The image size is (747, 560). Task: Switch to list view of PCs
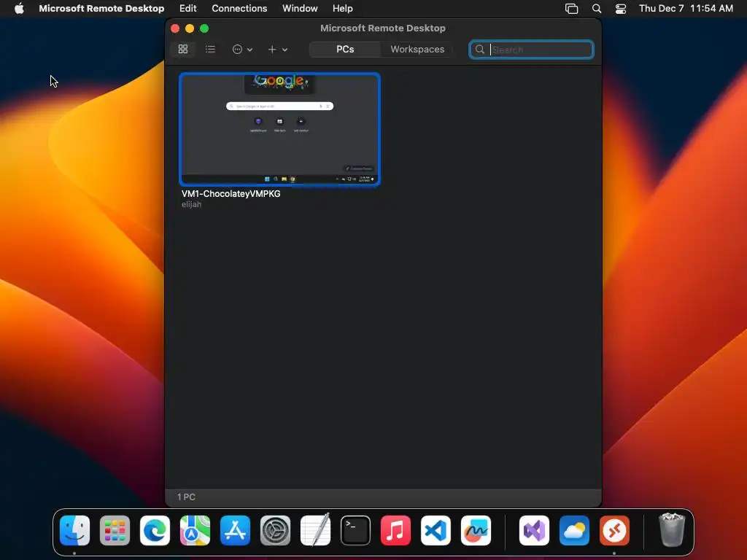point(210,49)
